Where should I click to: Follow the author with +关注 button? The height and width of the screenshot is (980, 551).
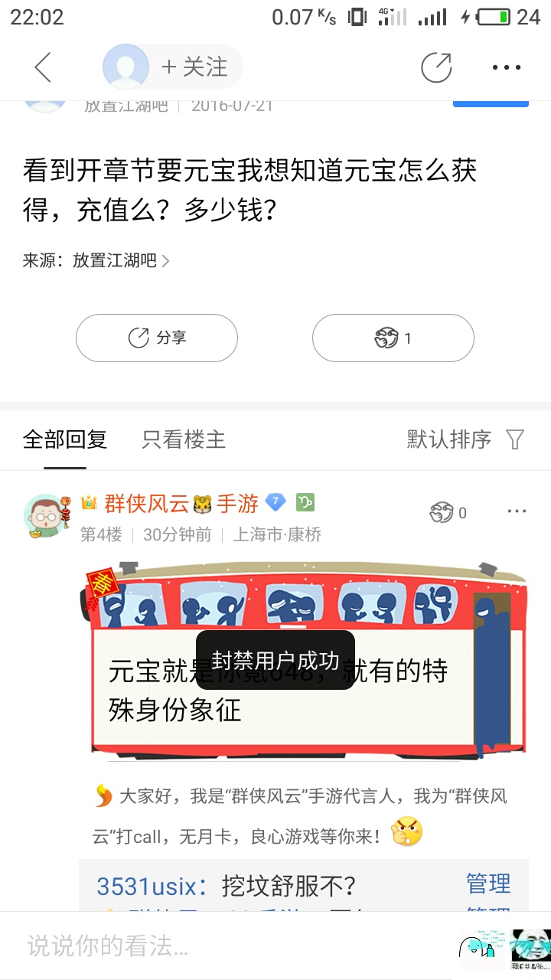click(194, 67)
